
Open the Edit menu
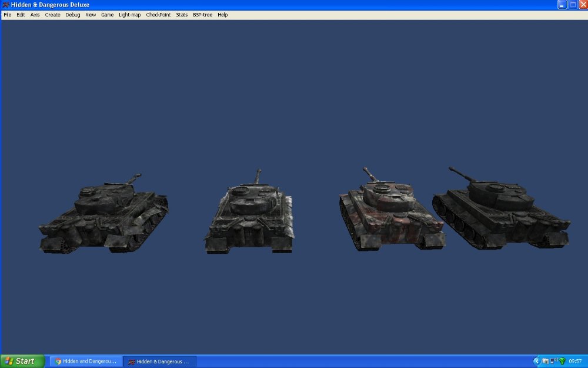pos(20,15)
